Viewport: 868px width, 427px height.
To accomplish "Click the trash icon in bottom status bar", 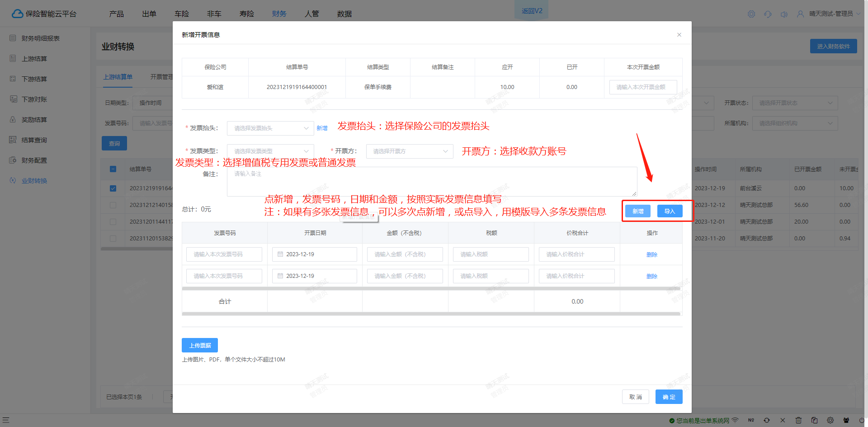I will 798,420.
